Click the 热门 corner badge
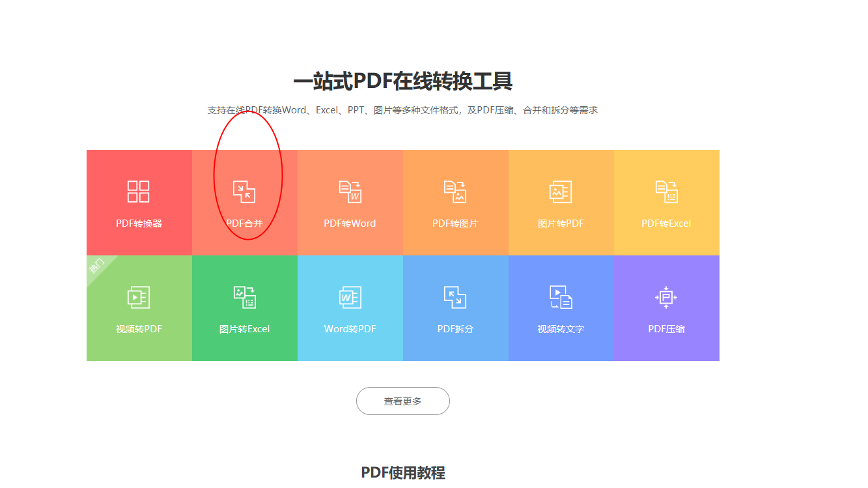The height and width of the screenshot is (488, 868). point(98,266)
